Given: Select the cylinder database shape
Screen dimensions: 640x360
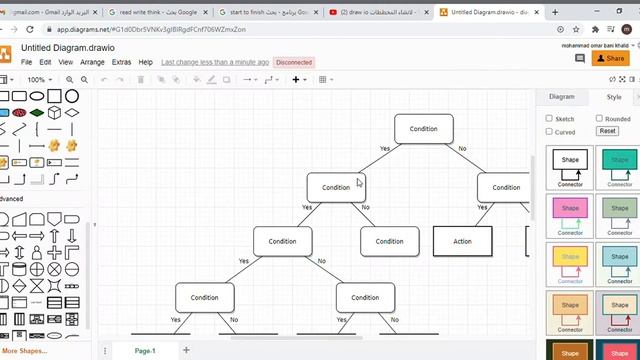Looking at the screenshot, I should tap(19, 269).
